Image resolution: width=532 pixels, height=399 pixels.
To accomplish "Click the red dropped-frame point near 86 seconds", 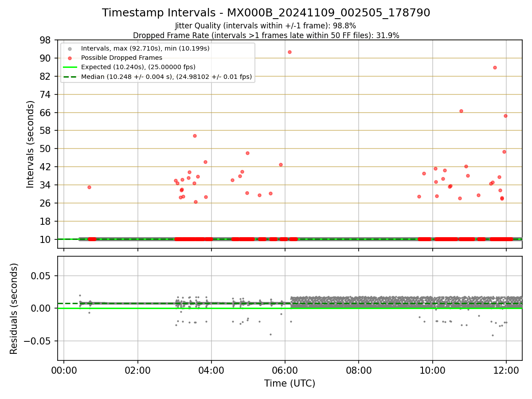I will 495,67.
